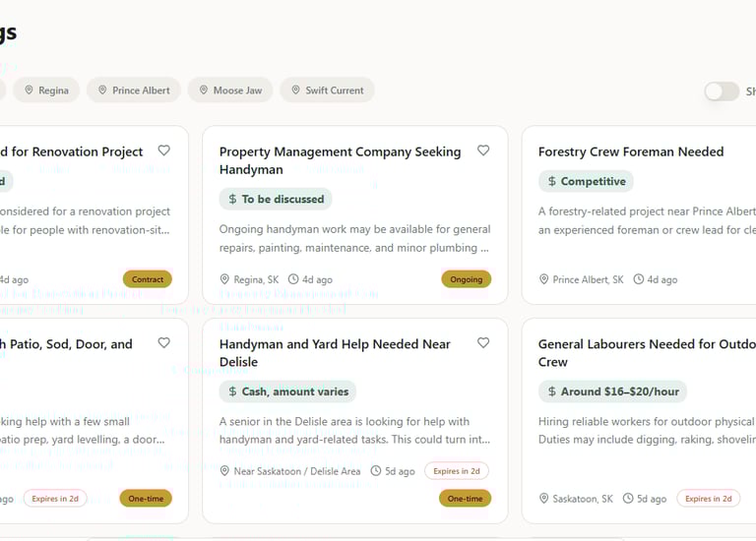Click the Cash, amount varies pay badge
Screen dimensions: 756x541
click(x=287, y=391)
